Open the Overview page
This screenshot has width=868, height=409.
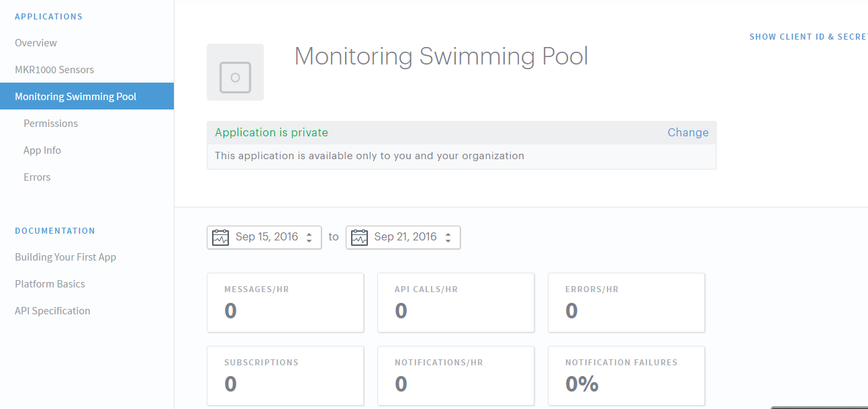[x=36, y=42]
